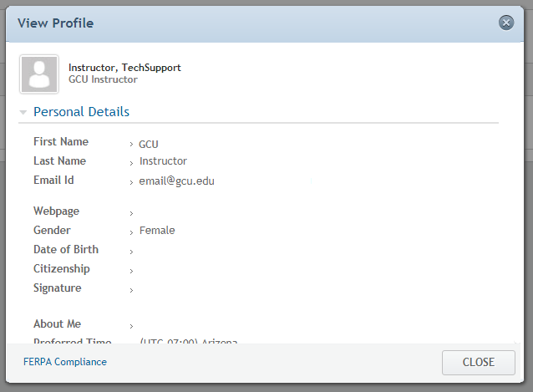The width and height of the screenshot is (533, 392).
Task: Click the GCU Instructor role subtitle
Action: (x=103, y=79)
